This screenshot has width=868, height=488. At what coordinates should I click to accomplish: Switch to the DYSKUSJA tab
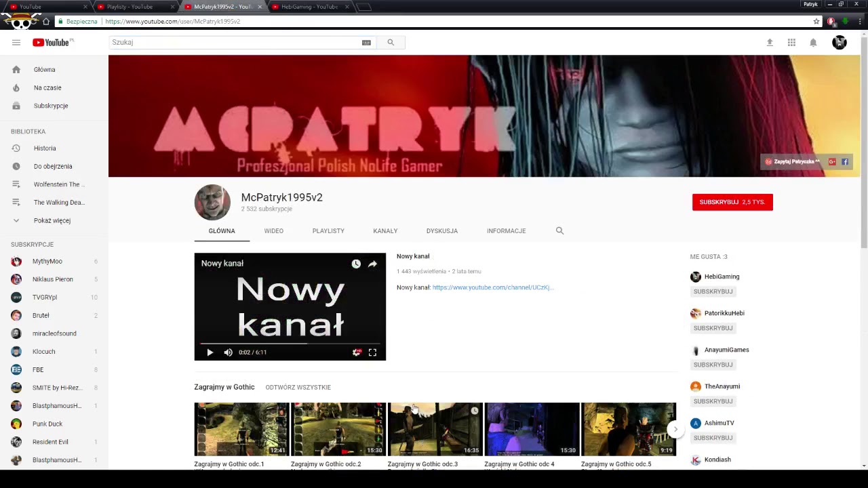tap(442, 231)
